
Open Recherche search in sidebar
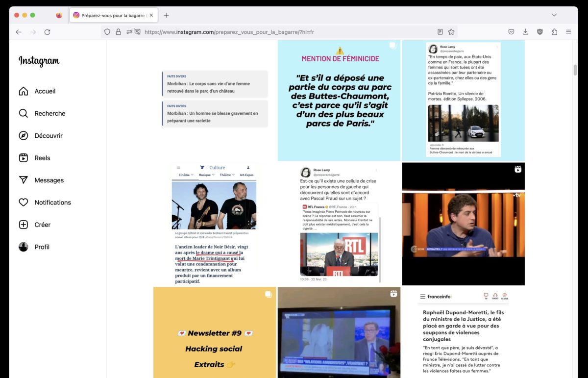(x=23, y=113)
